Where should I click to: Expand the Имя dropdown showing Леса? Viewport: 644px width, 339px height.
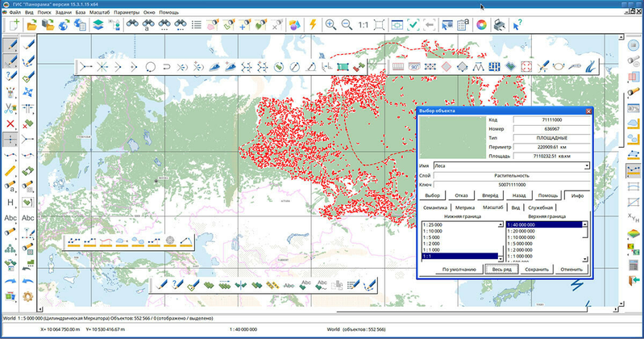click(x=587, y=165)
